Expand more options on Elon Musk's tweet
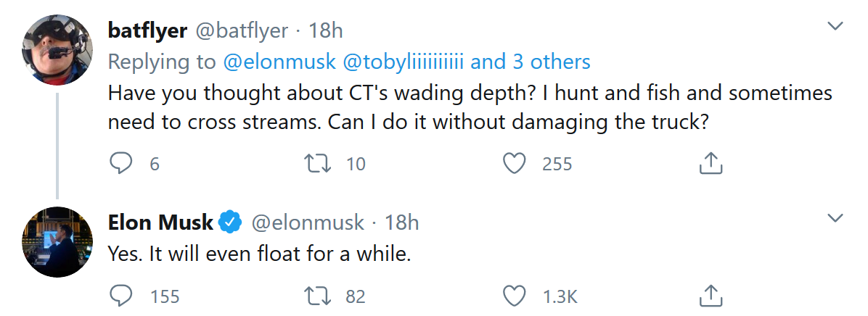This screenshot has height=316, width=868. click(x=836, y=218)
